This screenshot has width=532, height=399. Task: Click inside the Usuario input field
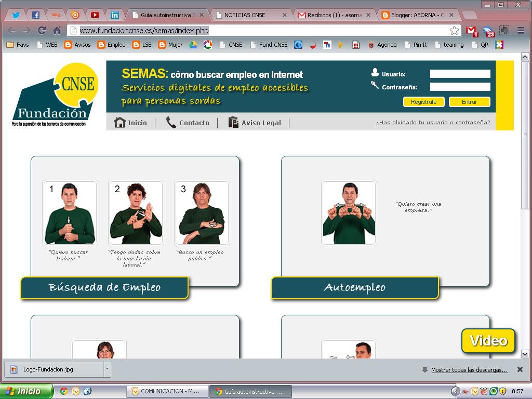[x=460, y=74]
